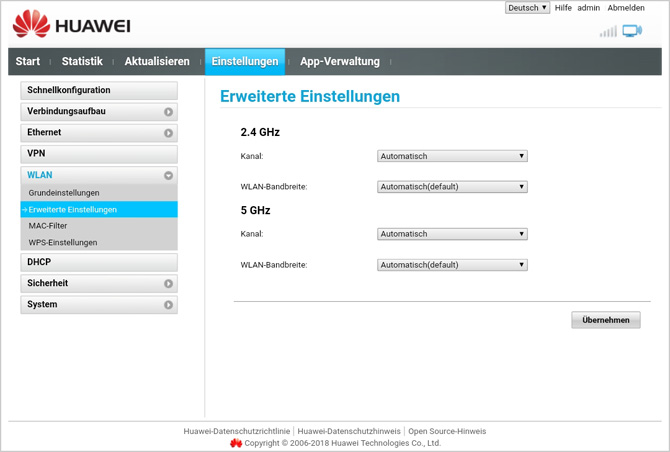This screenshot has height=452, width=670.
Task: Go to the App-Verwaltung tab
Action: (x=340, y=62)
